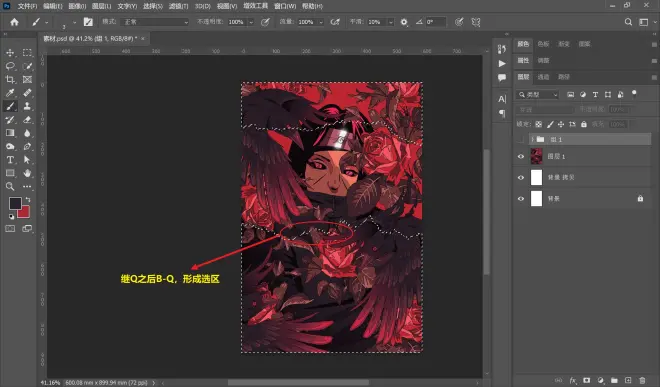Select the Pen tool

(x=27, y=147)
